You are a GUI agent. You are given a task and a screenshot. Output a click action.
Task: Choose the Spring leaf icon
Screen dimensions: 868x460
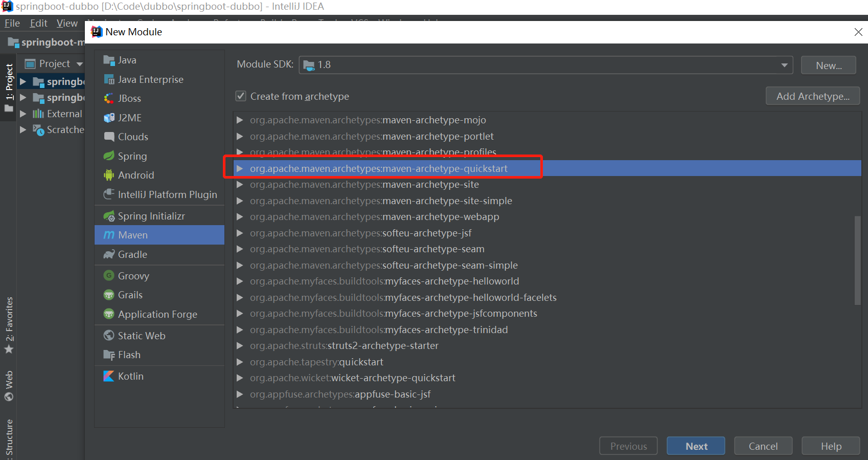(109, 156)
